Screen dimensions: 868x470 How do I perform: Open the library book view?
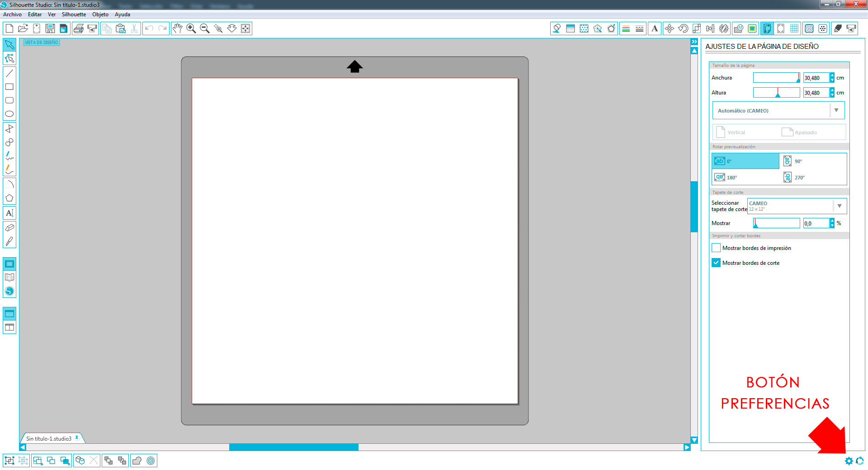[x=9, y=277]
